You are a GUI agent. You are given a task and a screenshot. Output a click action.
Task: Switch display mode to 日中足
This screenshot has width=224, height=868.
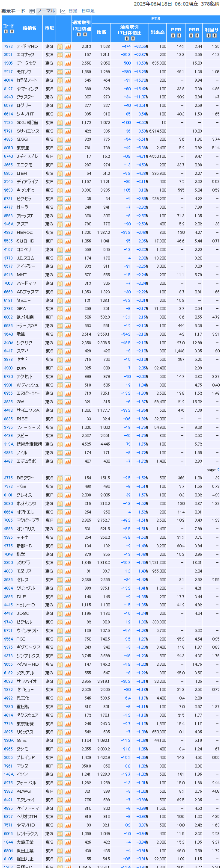(x=88, y=11)
